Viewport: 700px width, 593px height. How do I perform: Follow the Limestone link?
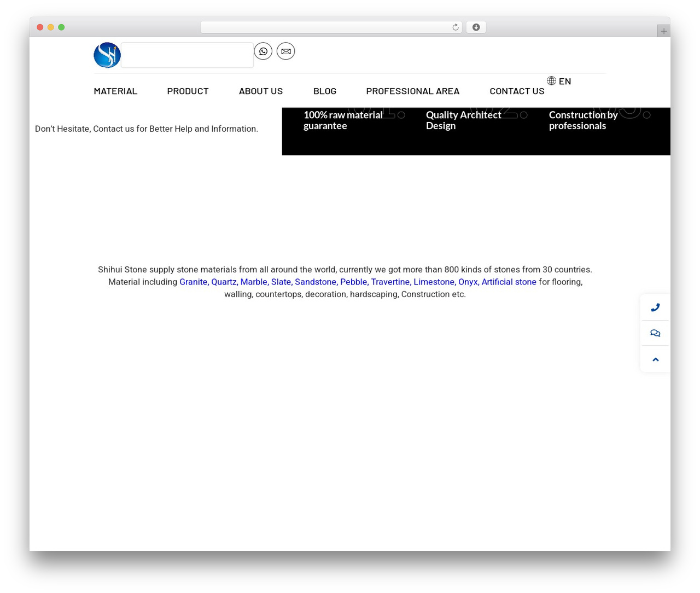pyautogui.click(x=435, y=282)
